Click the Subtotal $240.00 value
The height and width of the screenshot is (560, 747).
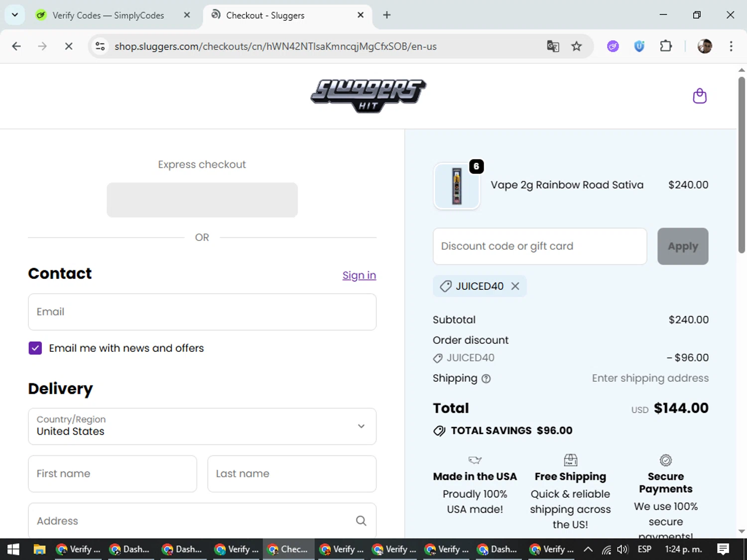[688, 320]
